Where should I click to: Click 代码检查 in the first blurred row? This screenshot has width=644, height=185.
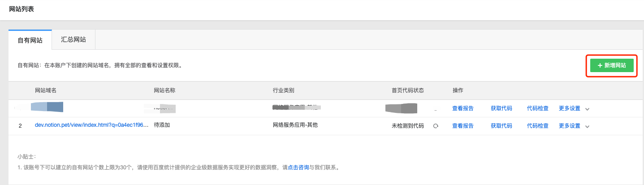coord(538,108)
